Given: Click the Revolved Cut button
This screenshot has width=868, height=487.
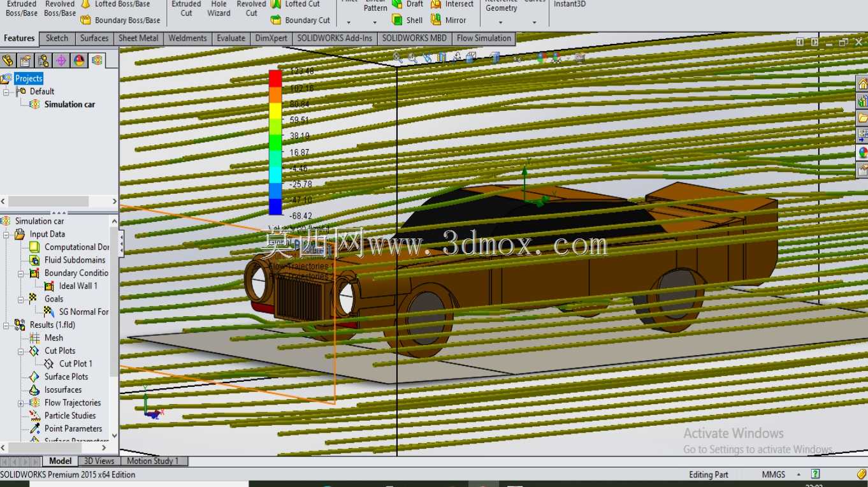Looking at the screenshot, I should [x=251, y=8].
